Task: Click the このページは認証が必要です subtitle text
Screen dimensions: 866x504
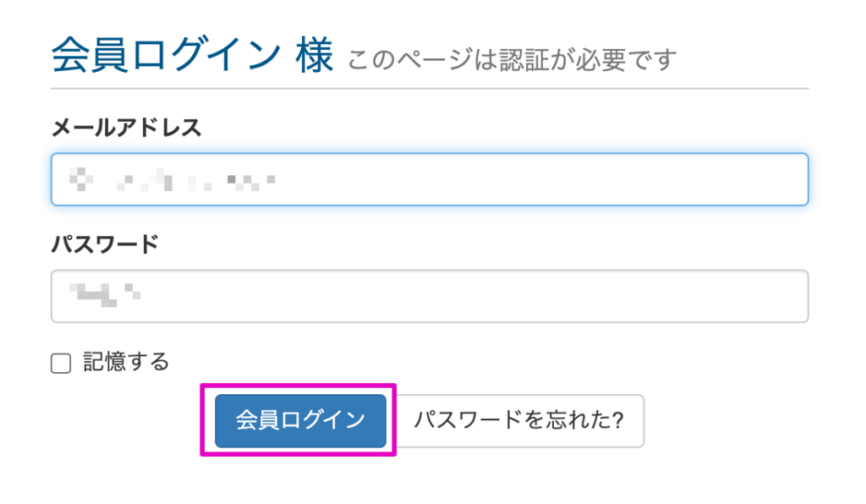Action: pyautogui.click(x=512, y=60)
